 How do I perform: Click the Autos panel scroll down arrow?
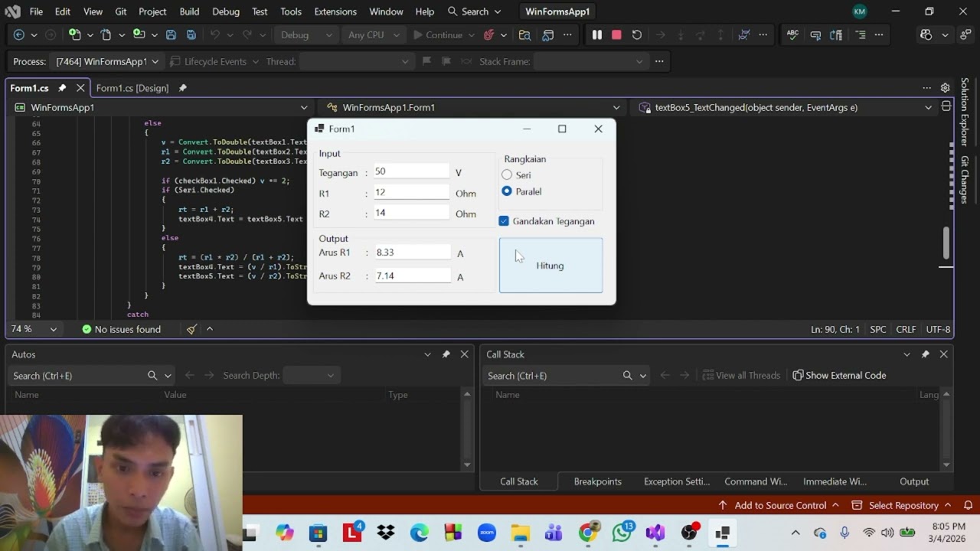(467, 465)
